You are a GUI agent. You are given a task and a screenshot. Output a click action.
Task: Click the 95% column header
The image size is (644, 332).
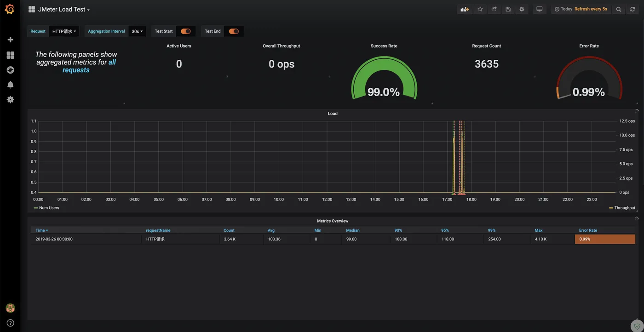tap(445, 230)
